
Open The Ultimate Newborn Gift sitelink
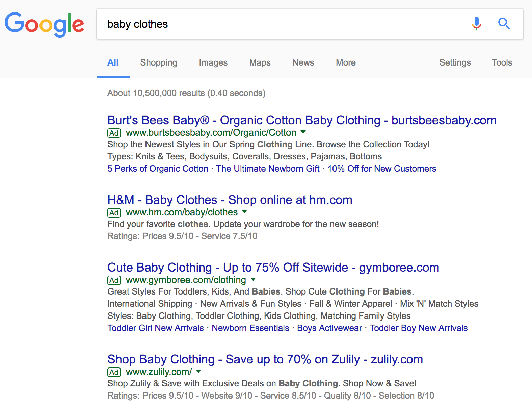[x=268, y=169]
